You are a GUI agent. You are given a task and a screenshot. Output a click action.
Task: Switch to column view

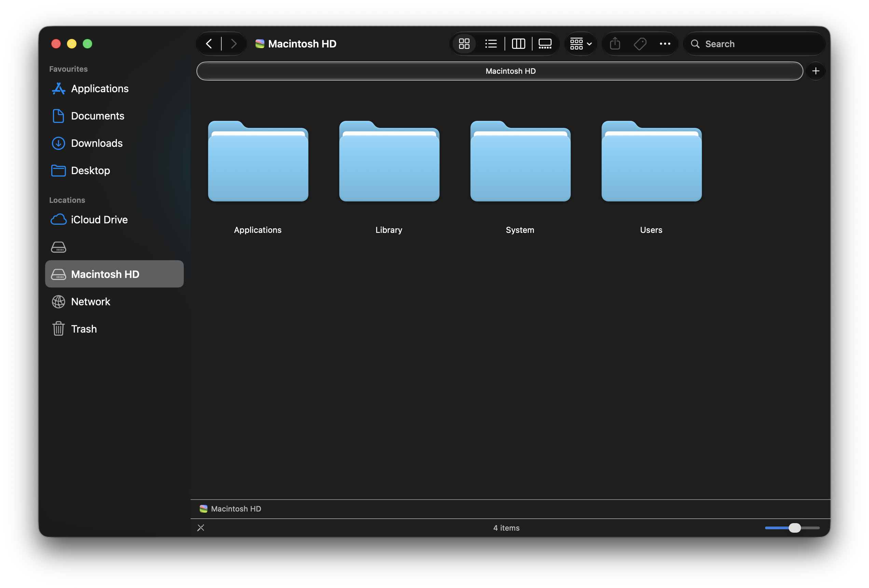tap(518, 44)
